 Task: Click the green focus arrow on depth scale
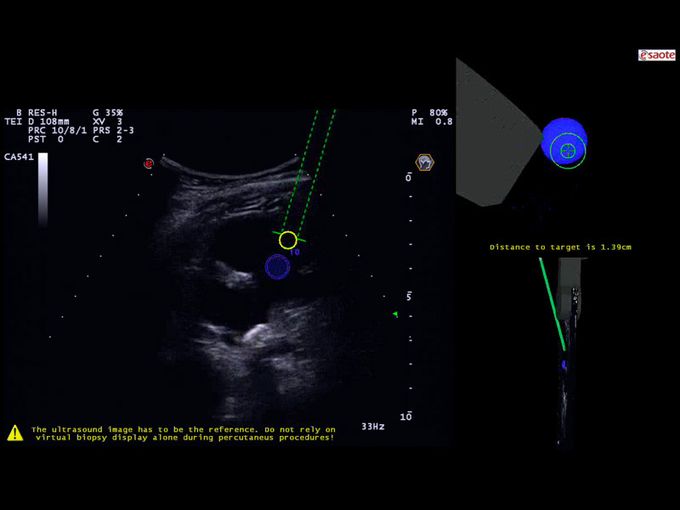click(395, 315)
